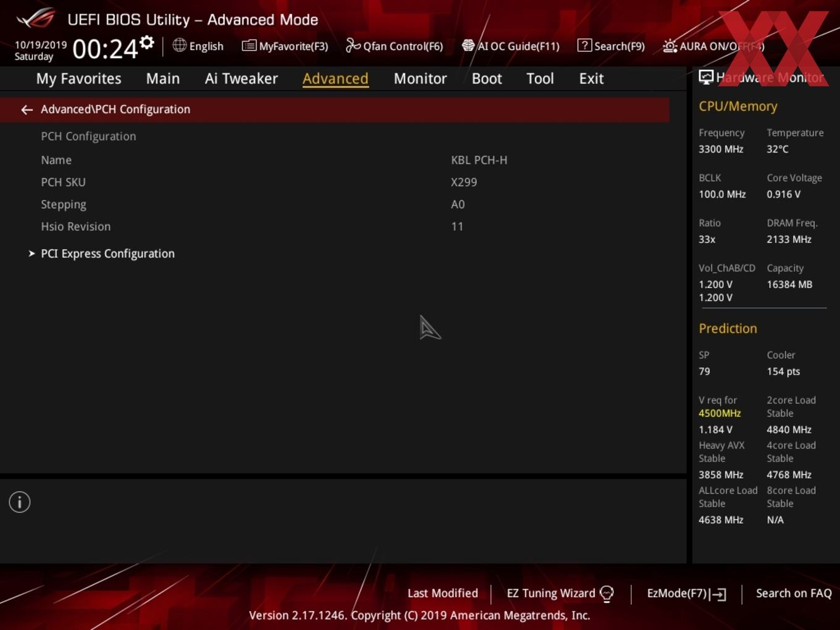Click the 33x ratio value

click(707, 240)
